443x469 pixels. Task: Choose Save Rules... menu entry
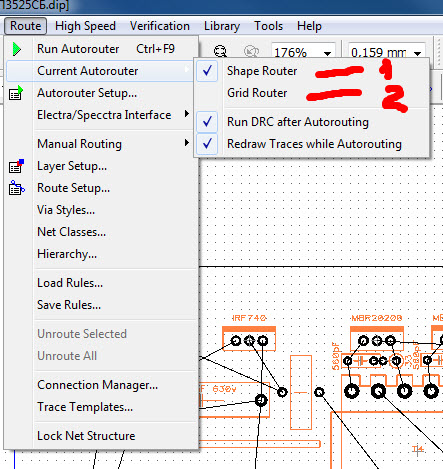(x=100, y=305)
